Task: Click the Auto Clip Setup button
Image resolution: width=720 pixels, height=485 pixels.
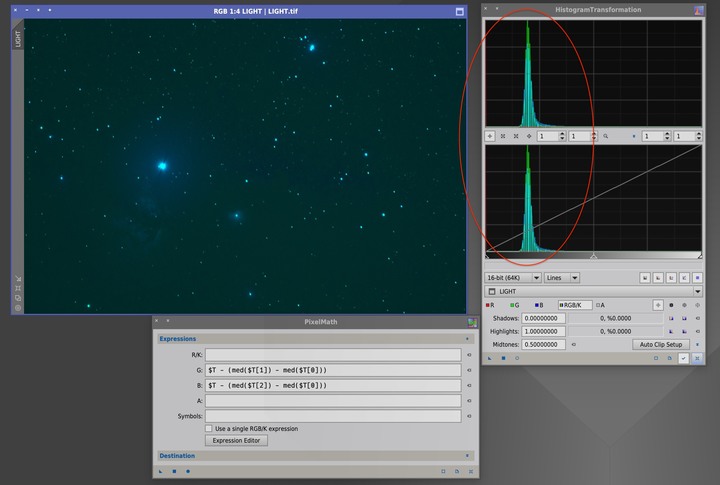Action: [661, 344]
